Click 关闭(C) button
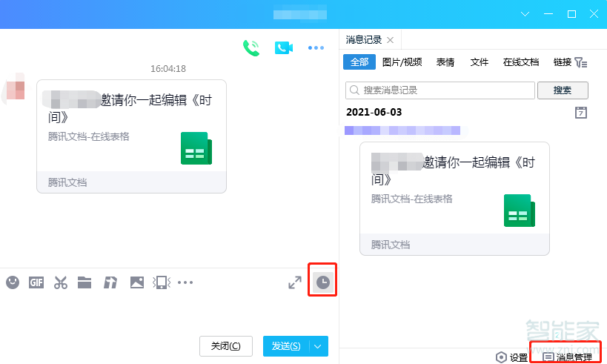Screen dimensions: 607x364 pyautogui.click(x=226, y=346)
